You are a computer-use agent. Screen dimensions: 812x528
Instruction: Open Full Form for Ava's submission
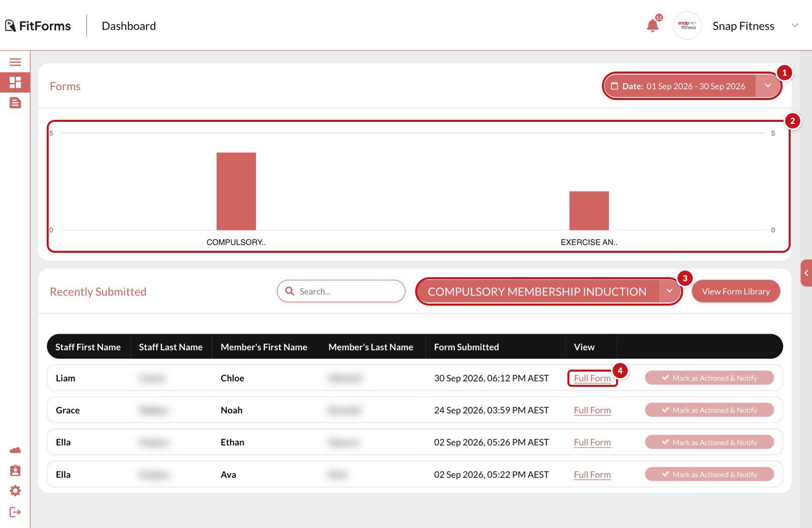(592, 475)
